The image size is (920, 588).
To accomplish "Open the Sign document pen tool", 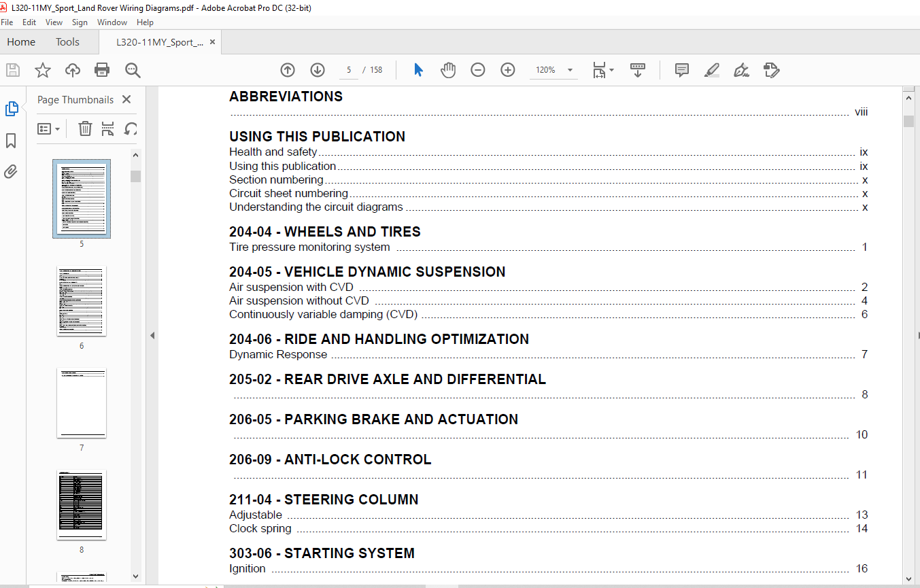I will point(742,70).
